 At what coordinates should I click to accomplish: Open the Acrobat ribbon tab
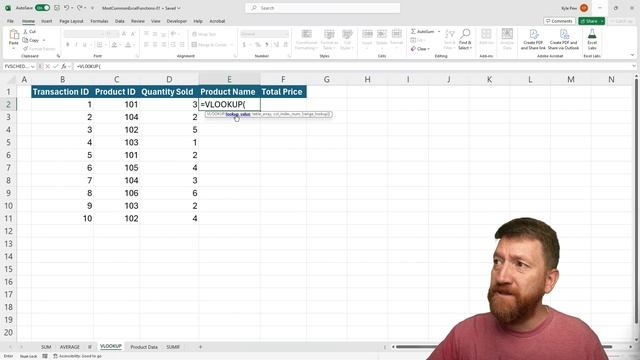[x=217, y=21]
